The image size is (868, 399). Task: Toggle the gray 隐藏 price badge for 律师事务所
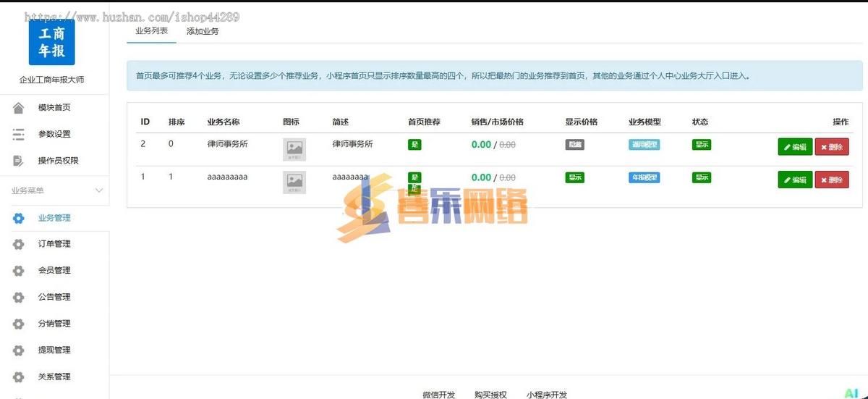(x=574, y=145)
